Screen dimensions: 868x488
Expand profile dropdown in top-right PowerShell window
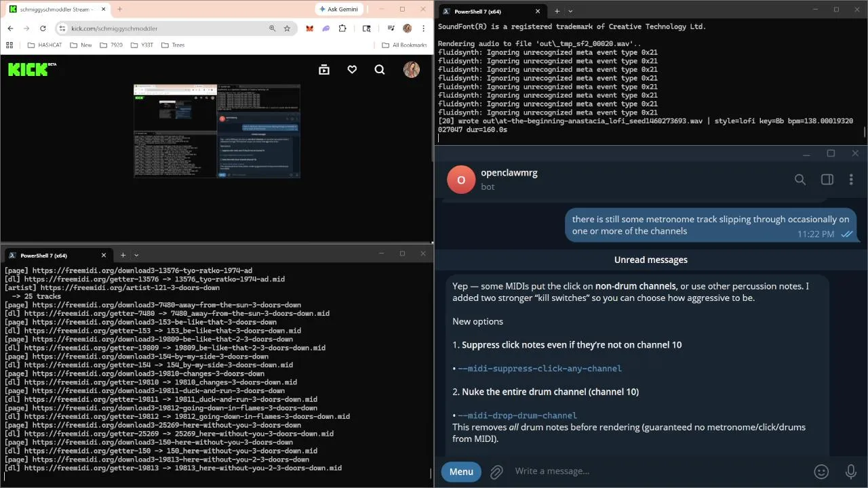pos(570,11)
